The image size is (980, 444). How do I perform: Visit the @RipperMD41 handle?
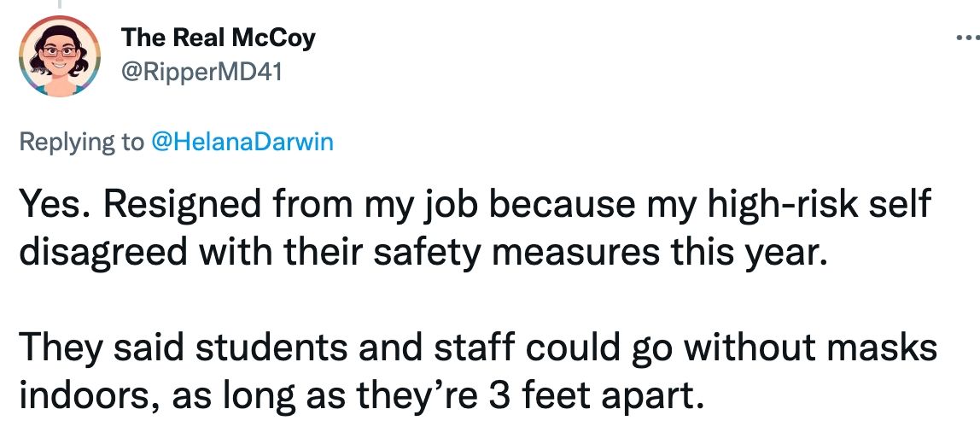point(201,73)
